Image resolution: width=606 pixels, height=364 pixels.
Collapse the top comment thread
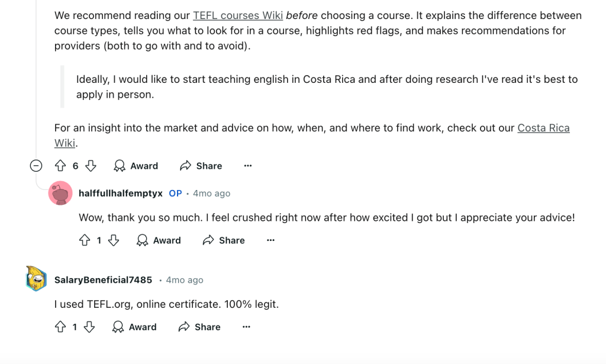(36, 166)
